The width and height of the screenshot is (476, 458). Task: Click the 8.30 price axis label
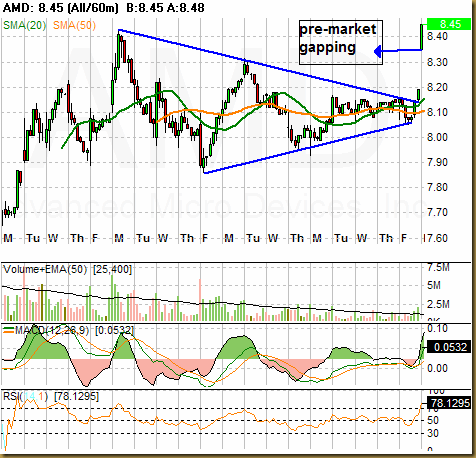(437, 62)
